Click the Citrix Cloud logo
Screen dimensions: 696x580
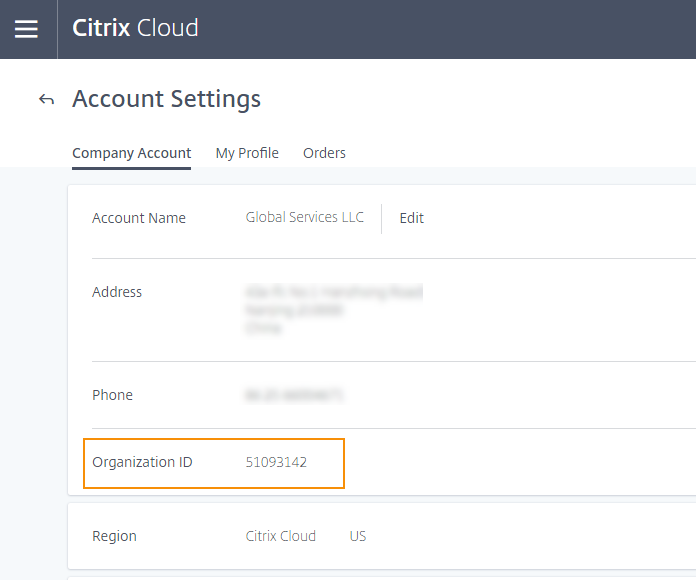tap(135, 28)
